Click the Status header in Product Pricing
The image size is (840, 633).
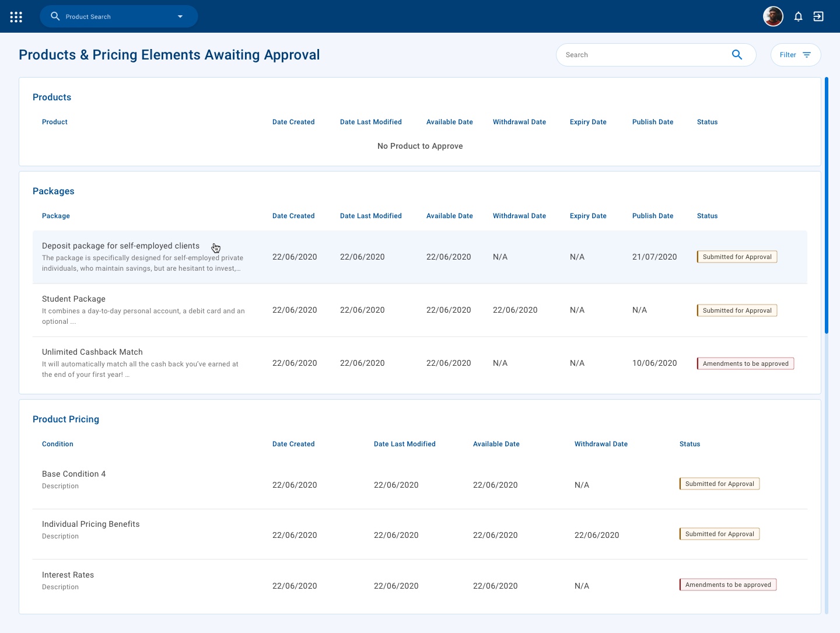689,444
